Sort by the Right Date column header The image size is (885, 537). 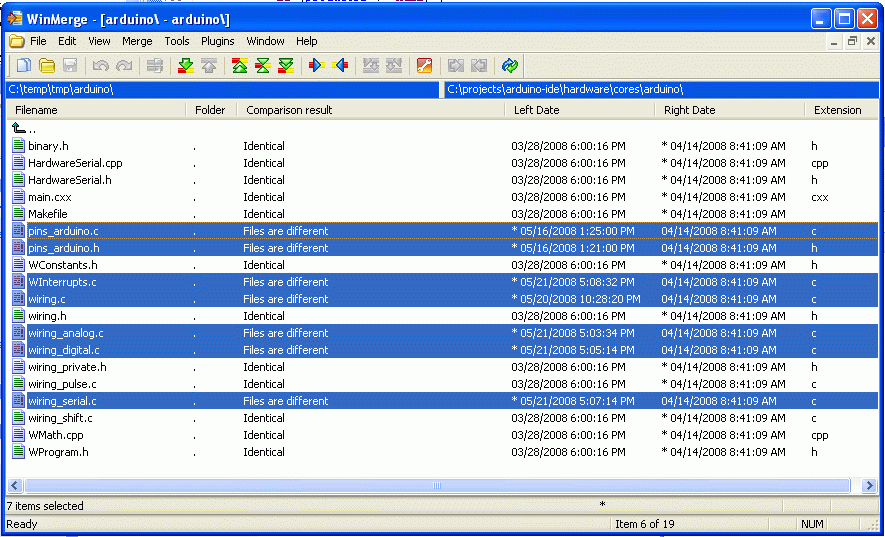click(x=730, y=110)
